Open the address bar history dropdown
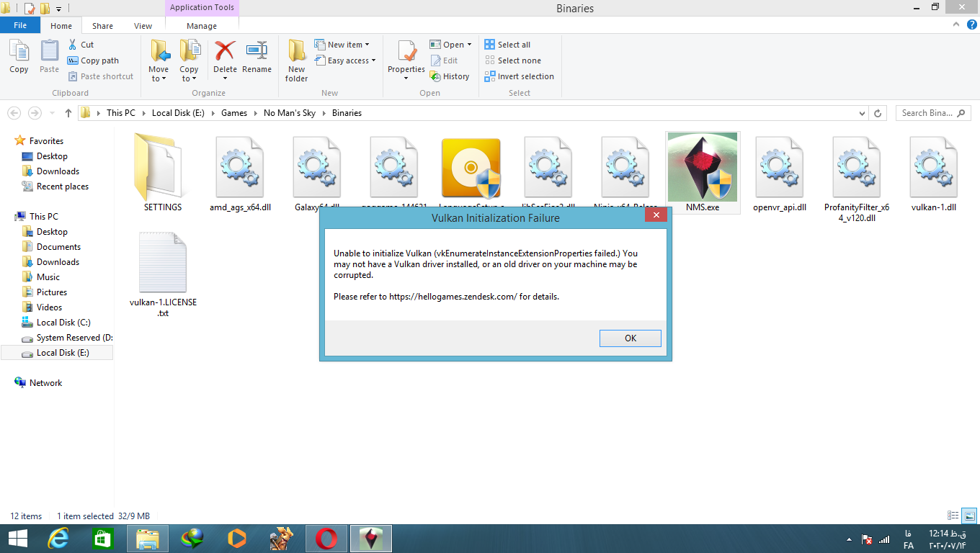Image resolution: width=980 pixels, height=553 pixels. (863, 113)
